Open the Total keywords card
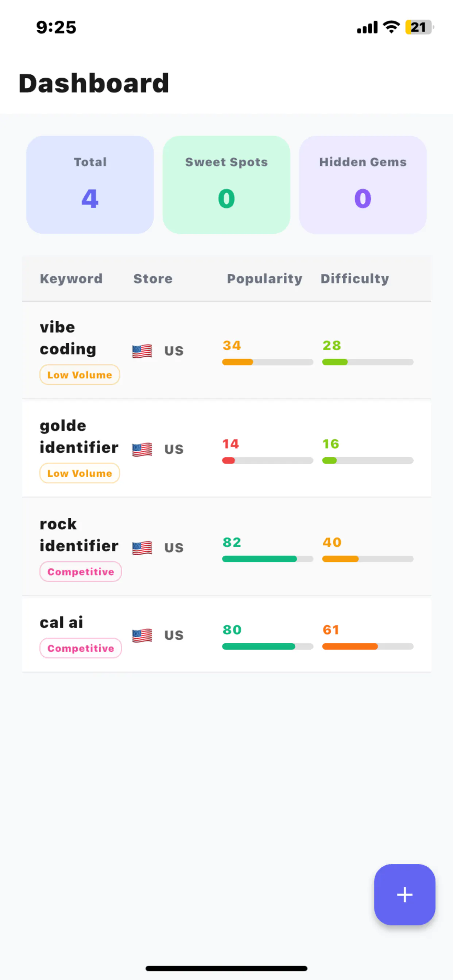This screenshot has width=453, height=980. [90, 185]
